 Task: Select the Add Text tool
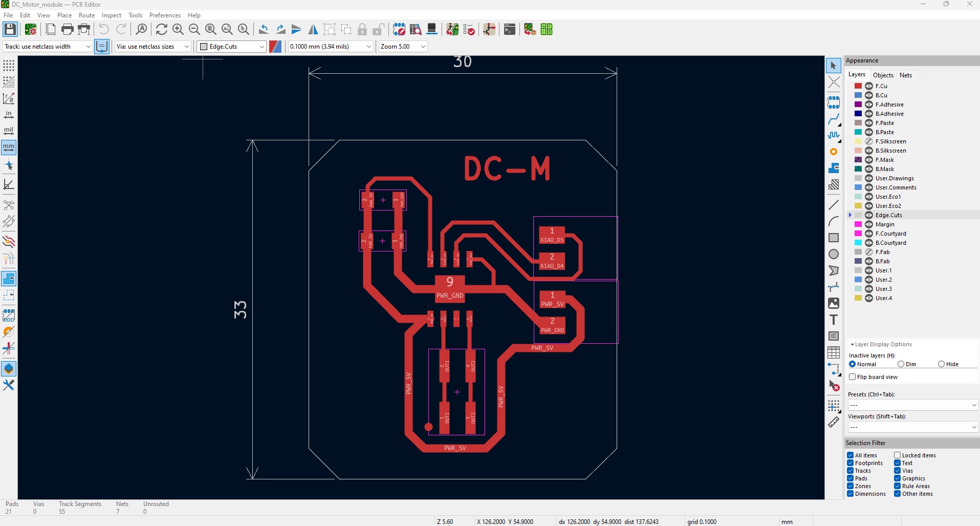click(834, 320)
